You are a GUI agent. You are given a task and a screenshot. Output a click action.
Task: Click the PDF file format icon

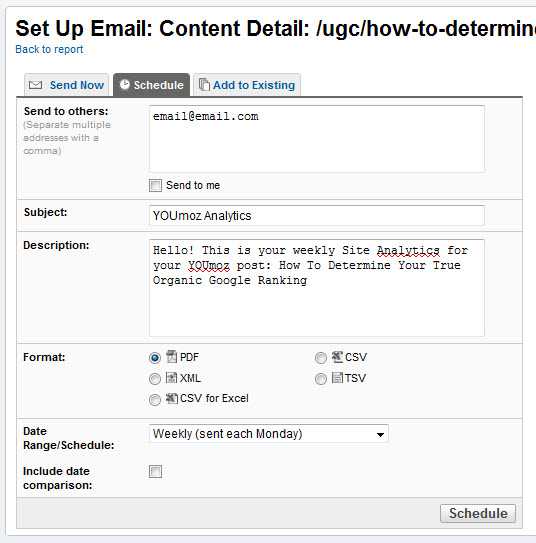[x=172, y=356]
